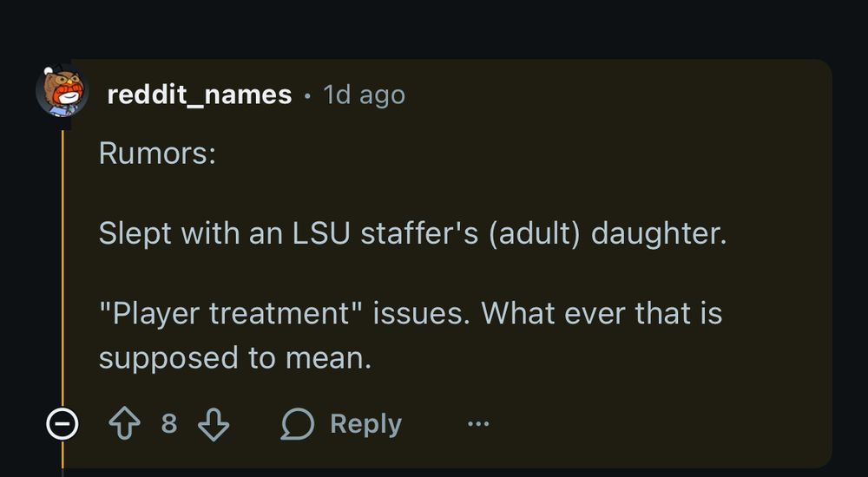Screen dimensions: 868x477
Task: Click the yellow vertical thread line
Action: 62,260
